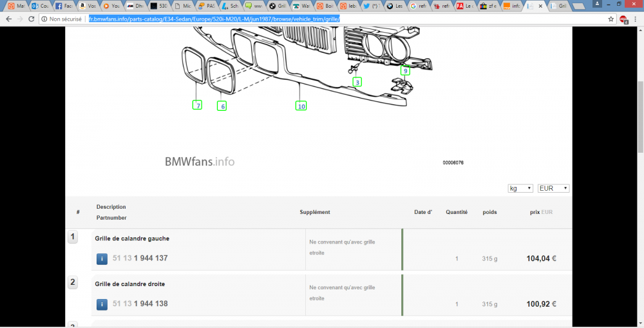Select diagram callout number 9

tap(405, 71)
